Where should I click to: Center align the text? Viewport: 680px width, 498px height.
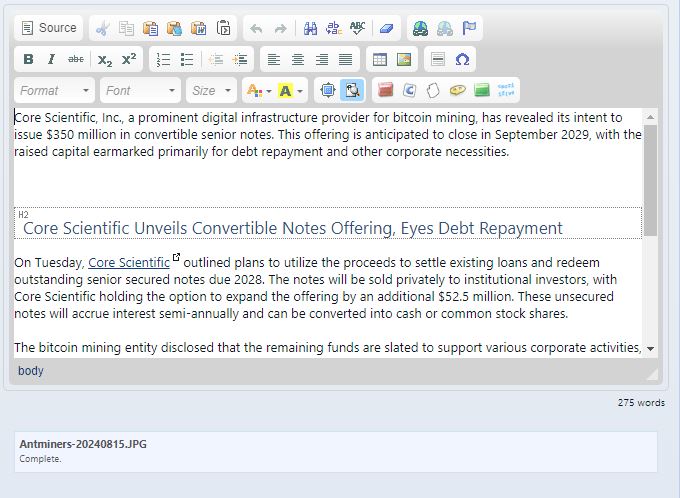coord(298,59)
